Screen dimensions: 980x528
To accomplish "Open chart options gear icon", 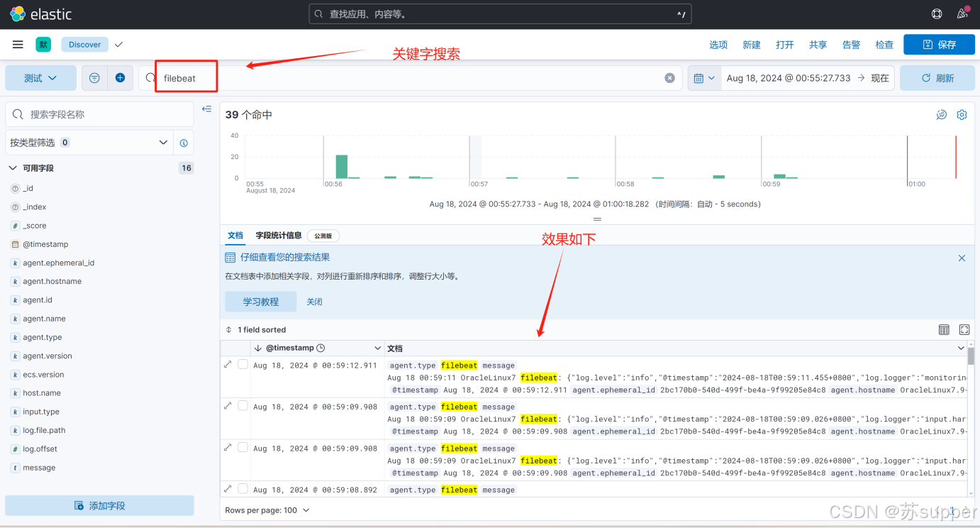I will [x=962, y=114].
